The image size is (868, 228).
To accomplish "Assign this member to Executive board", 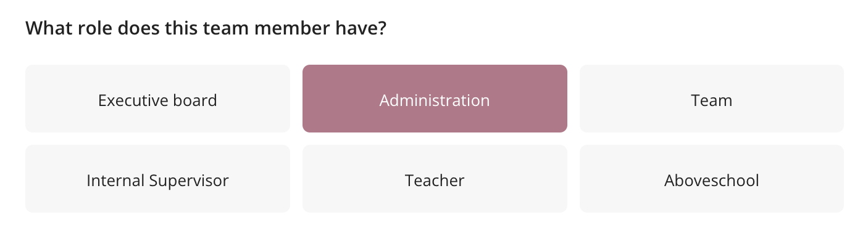I will point(157,99).
